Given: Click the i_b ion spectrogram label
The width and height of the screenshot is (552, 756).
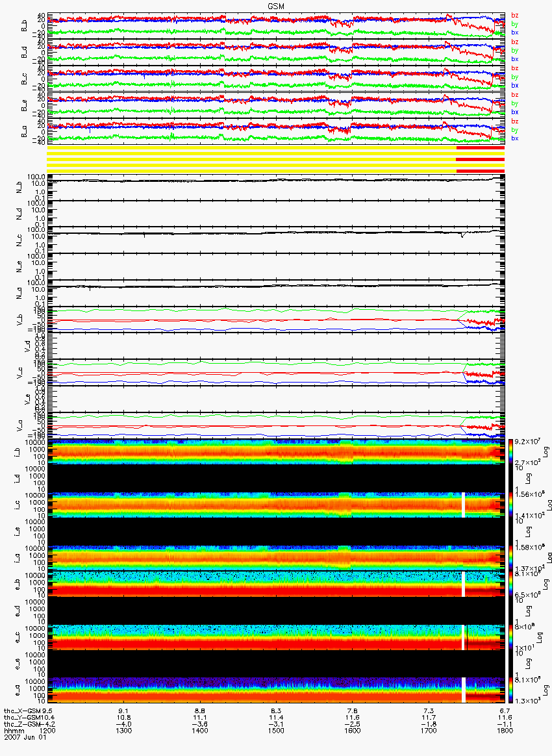Looking at the screenshot, I should click(18, 453).
